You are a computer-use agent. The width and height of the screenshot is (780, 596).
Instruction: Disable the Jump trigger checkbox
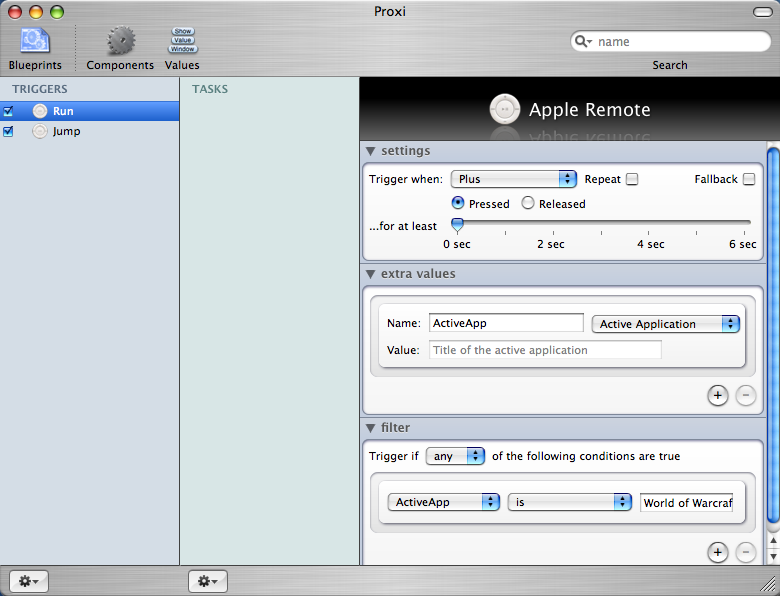point(8,131)
